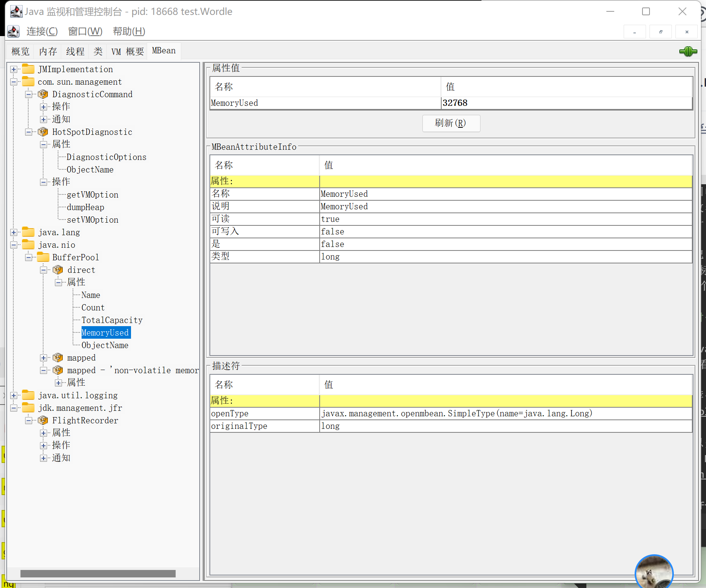Switch to the 线程 tab
This screenshot has width=706, height=588.
tap(75, 51)
